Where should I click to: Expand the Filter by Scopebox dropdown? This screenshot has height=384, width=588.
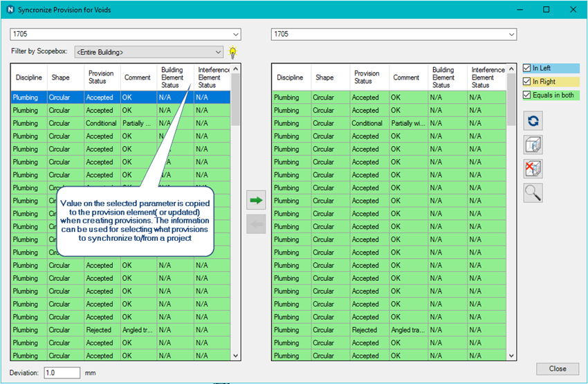[x=219, y=52]
